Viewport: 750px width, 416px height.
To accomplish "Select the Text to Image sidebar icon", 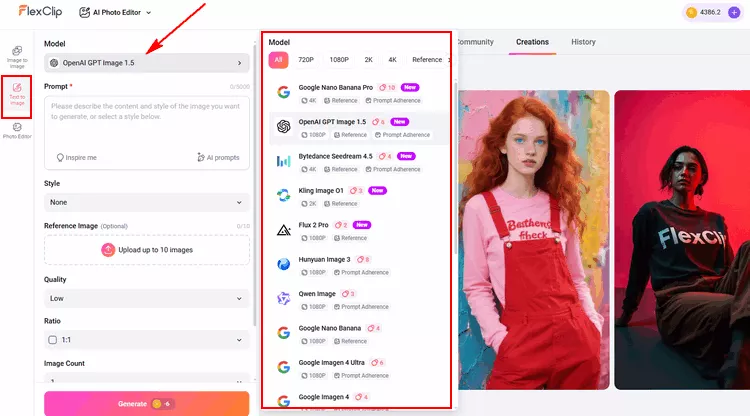I will pos(17,94).
